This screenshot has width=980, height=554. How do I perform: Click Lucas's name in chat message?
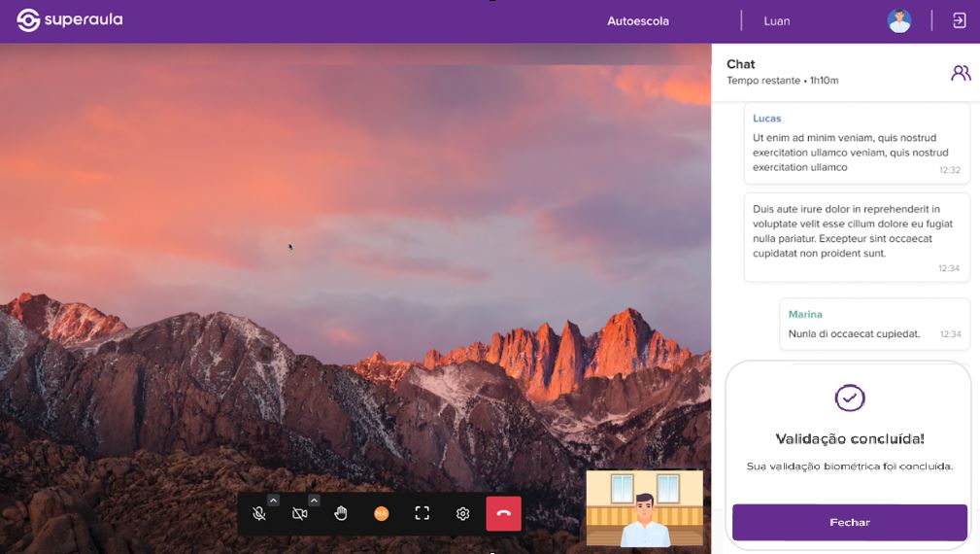pos(766,119)
